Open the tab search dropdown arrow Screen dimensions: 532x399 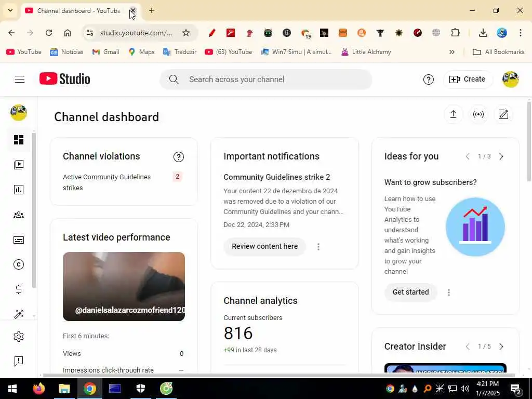[x=10, y=10]
